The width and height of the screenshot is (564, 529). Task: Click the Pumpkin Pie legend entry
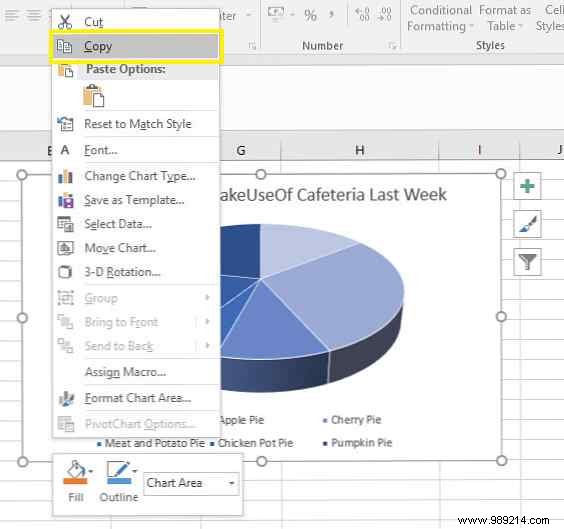357,443
